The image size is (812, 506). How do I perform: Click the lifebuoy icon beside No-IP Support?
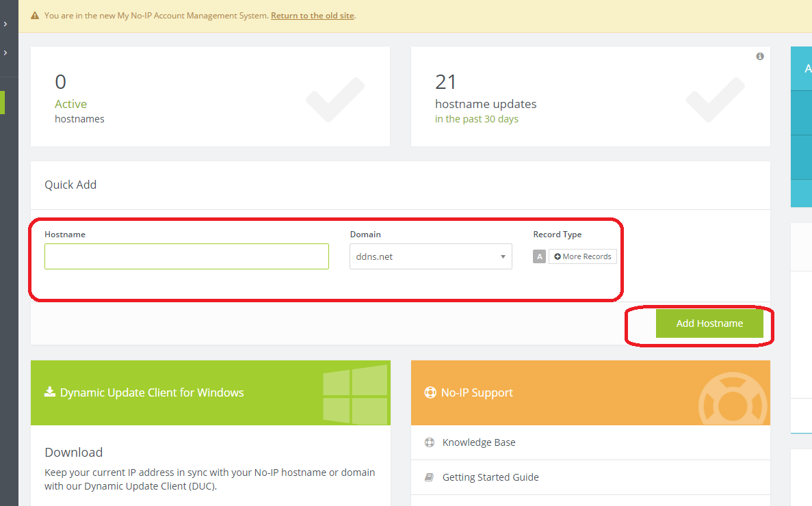430,392
